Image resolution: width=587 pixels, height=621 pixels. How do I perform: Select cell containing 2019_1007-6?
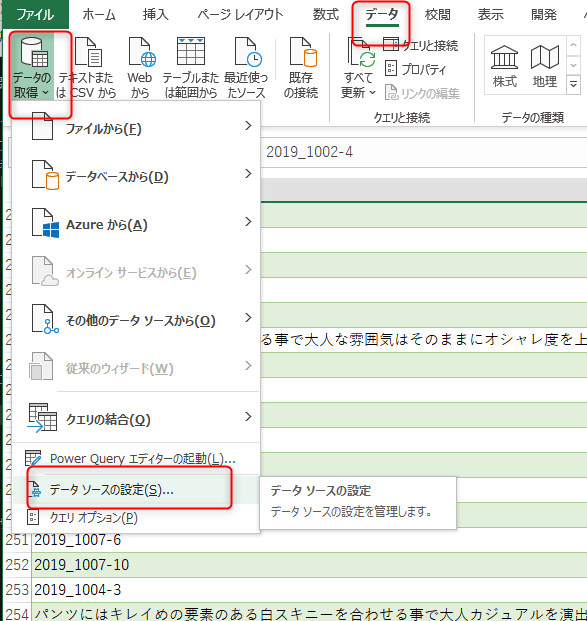coord(309,540)
